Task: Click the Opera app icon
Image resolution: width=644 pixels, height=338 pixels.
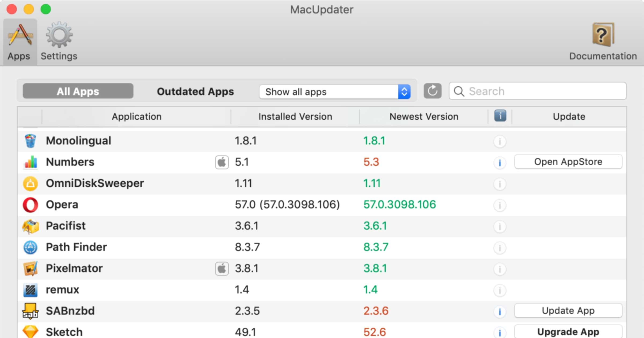Action: click(x=30, y=205)
